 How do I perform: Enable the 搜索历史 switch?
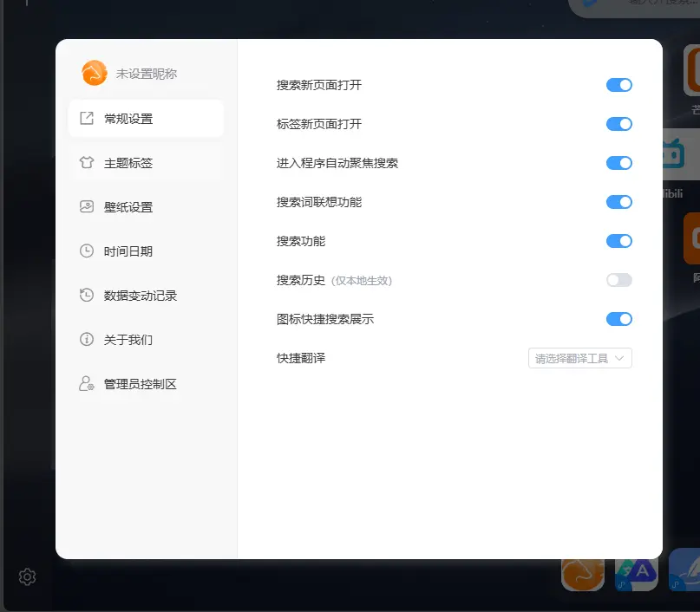coord(619,280)
